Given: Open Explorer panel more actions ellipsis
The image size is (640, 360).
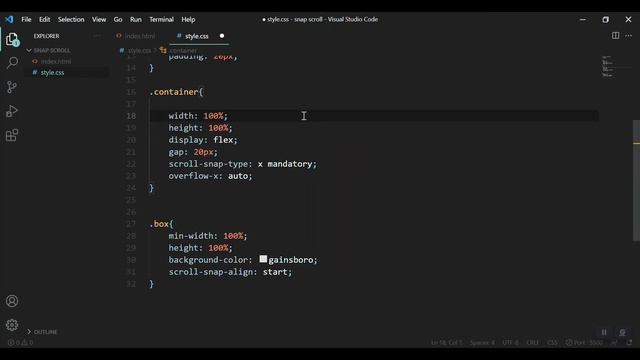Looking at the screenshot, I should 97,36.
